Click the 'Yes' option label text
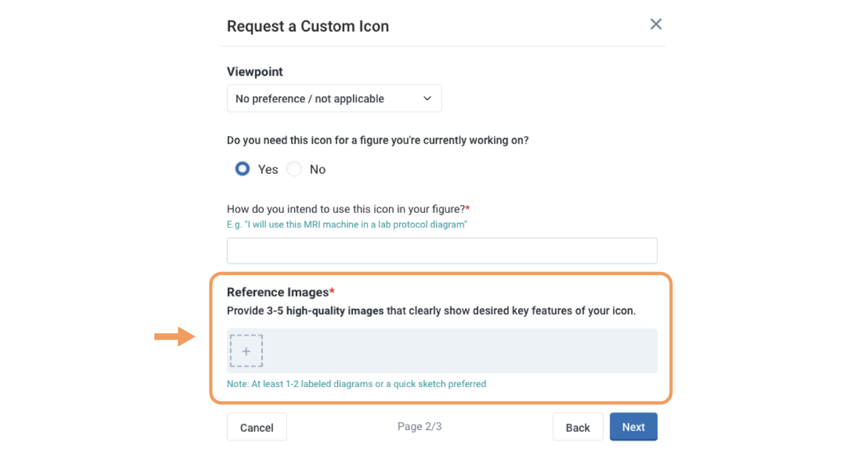868x457 pixels. click(x=268, y=170)
